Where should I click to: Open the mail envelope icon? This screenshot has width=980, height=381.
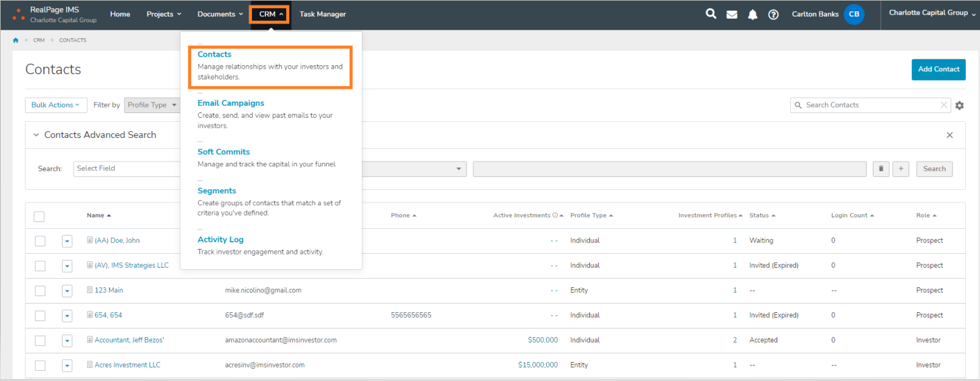pyautogui.click(x=731, y=15)
